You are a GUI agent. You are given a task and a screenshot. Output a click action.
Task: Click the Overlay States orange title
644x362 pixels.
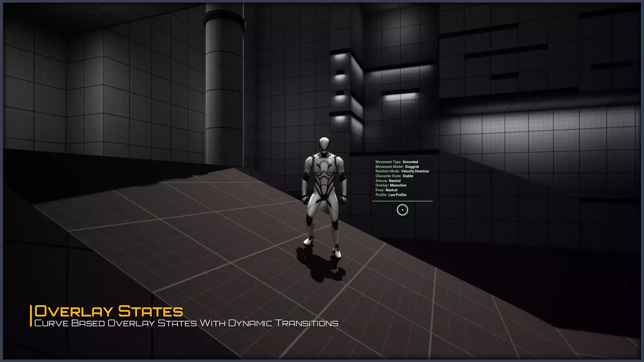pos(109,311)
